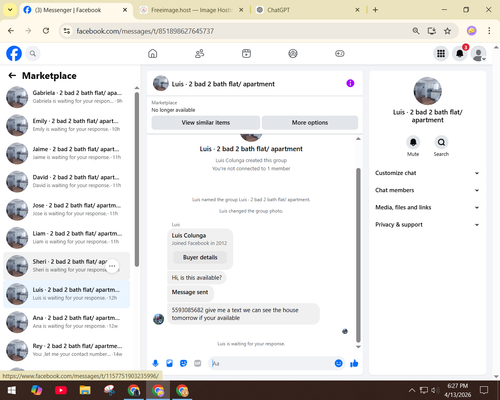Open the Windows Start button

point(12,390)
